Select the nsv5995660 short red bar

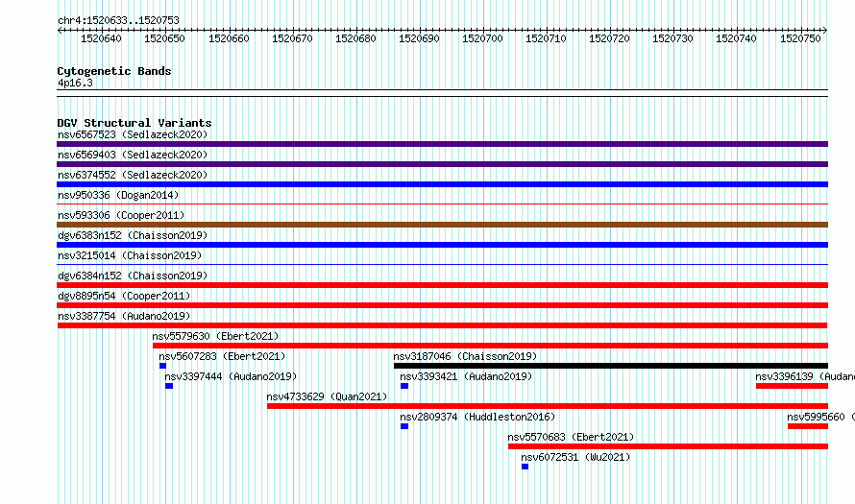pos(808,426)
